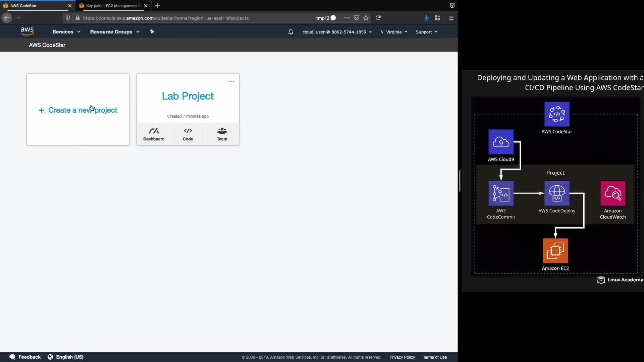Click the AWS logo home icon
644x362 pixels.
tap(27, 32)
